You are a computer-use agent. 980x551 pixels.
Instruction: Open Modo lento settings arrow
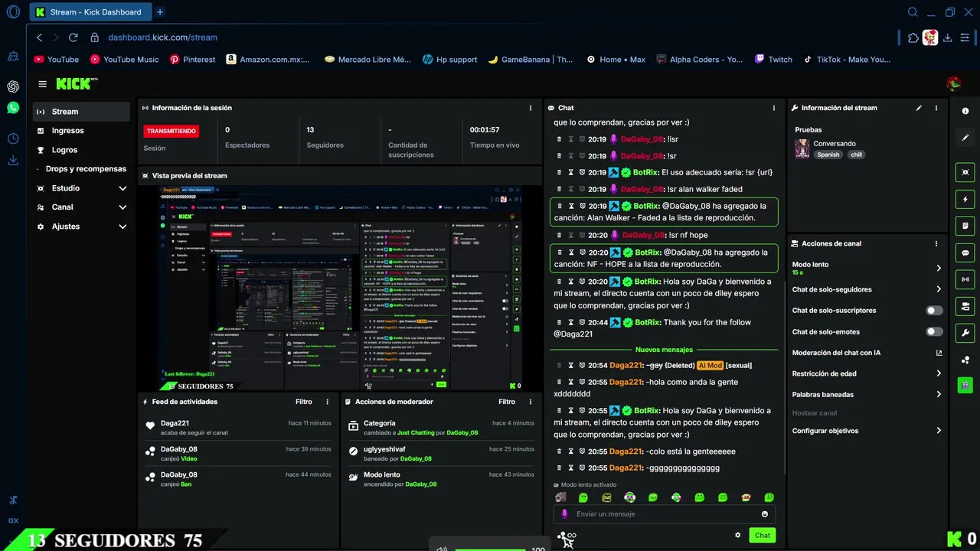[x=939, y=268]
